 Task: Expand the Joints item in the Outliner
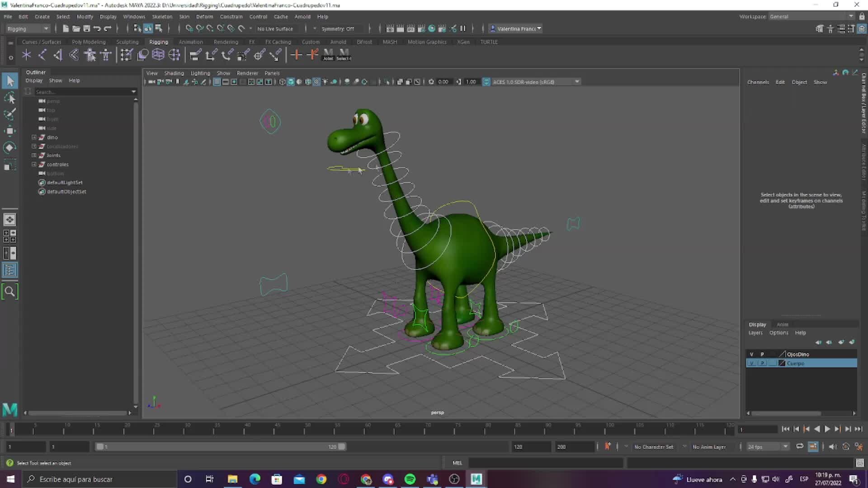(x=33, y=155)
